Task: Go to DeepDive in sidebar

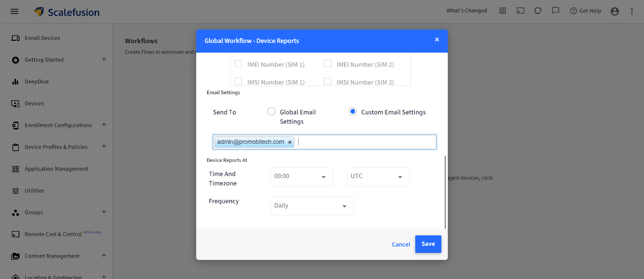Action: 37,82
